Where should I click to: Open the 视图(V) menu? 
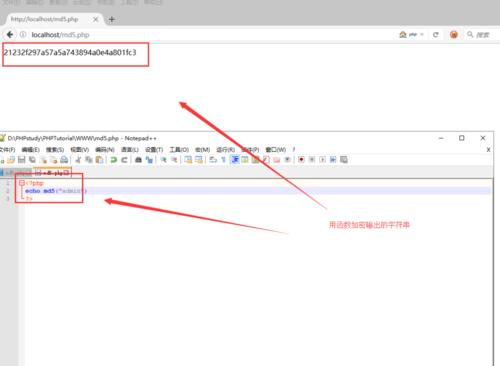pos(79,149)
